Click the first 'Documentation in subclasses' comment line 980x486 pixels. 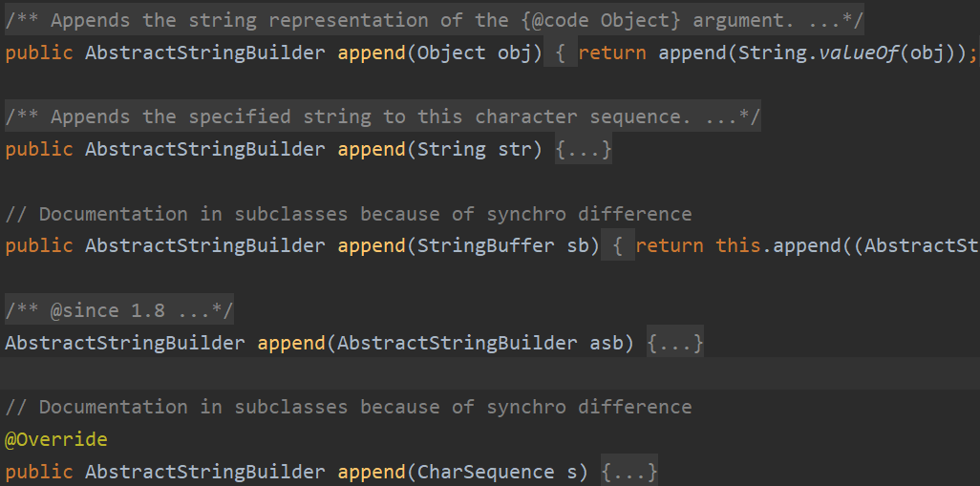[348, 214]
